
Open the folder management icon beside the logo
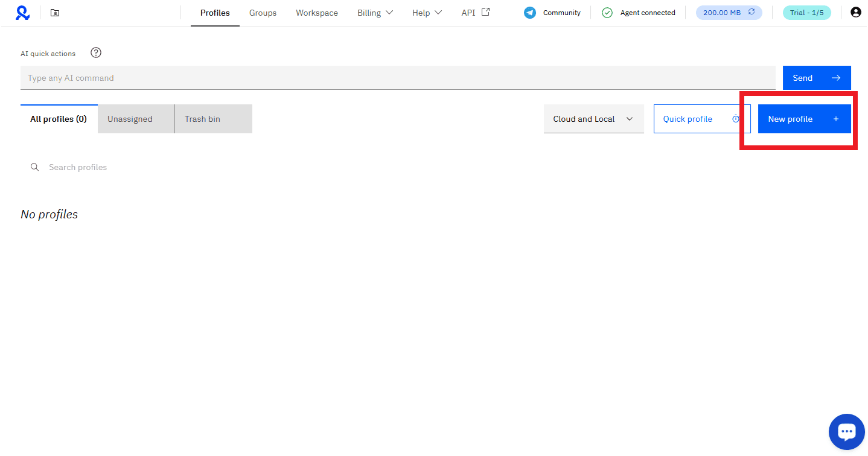54,12
